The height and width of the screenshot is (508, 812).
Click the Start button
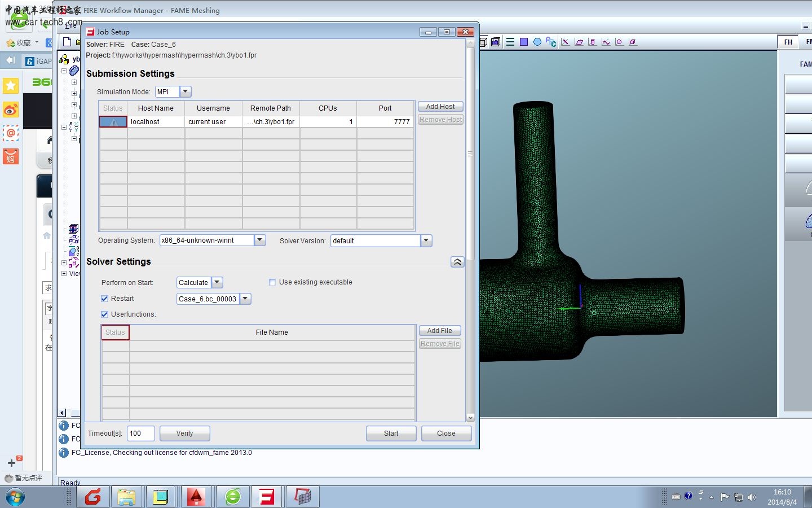(x=391, y=433)
